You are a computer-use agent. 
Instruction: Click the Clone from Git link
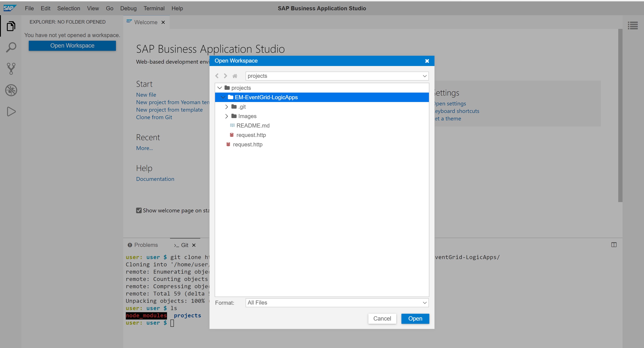tap(154, 117)
